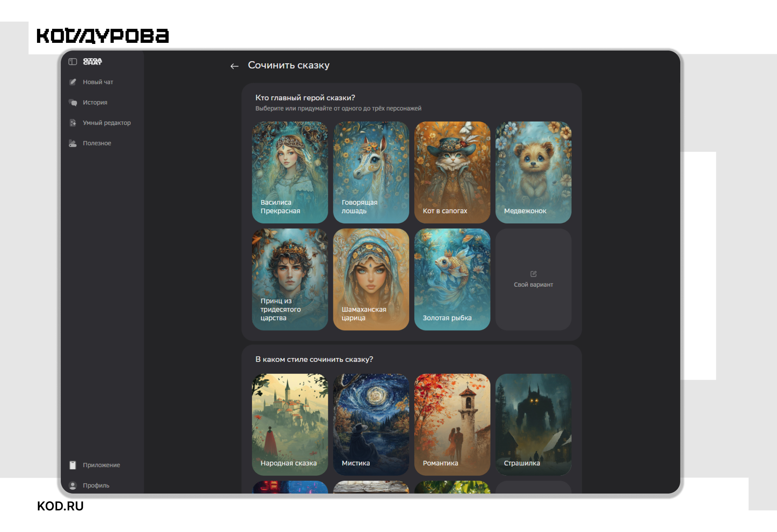Open Профиль avatar icon
777x532 pixels.
pyautogui.click(x=73, y=486)
